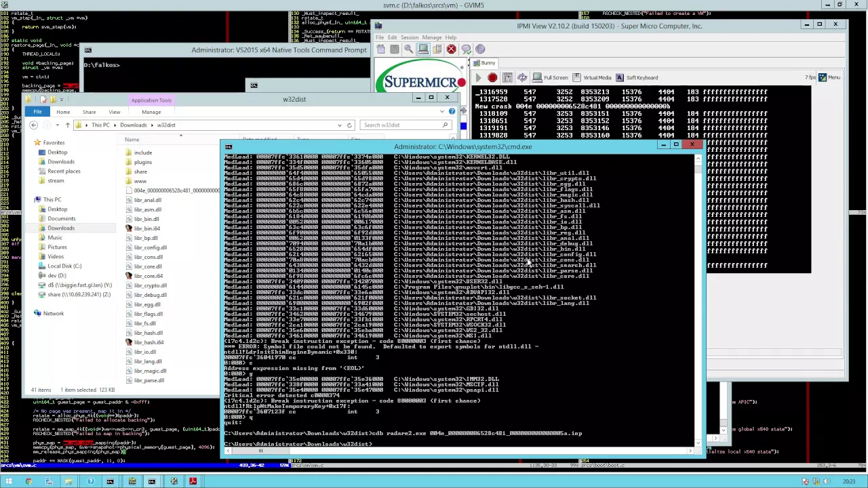Click the play button in IPMI console toolbar

tap(478, 78)
